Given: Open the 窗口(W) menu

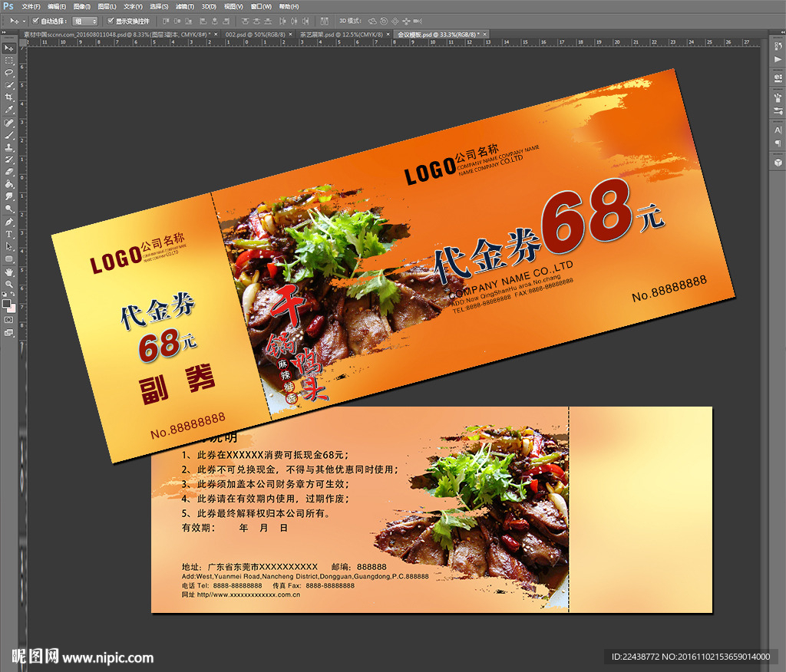Looking at the screenshot, I should coord(261,6).
